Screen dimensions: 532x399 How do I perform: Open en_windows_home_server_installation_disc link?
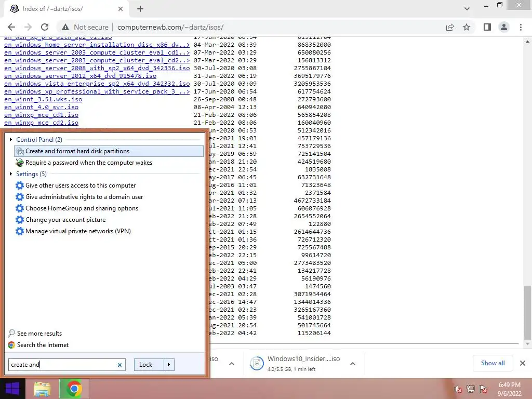(x=97, y=45)
